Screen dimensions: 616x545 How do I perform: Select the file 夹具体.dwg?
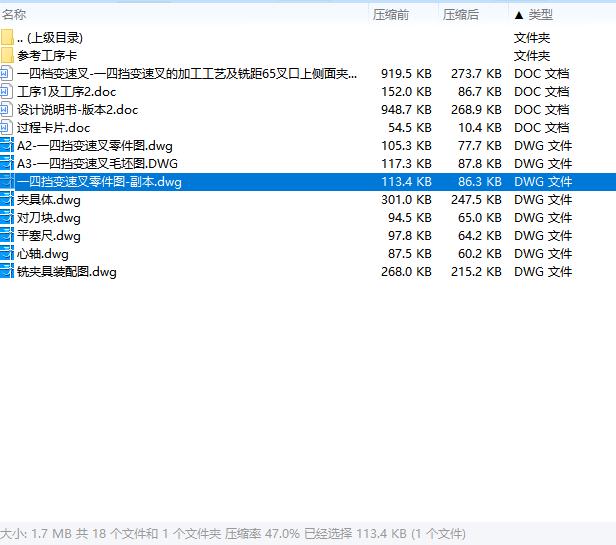pyautogui.click(x=49, y=200)
